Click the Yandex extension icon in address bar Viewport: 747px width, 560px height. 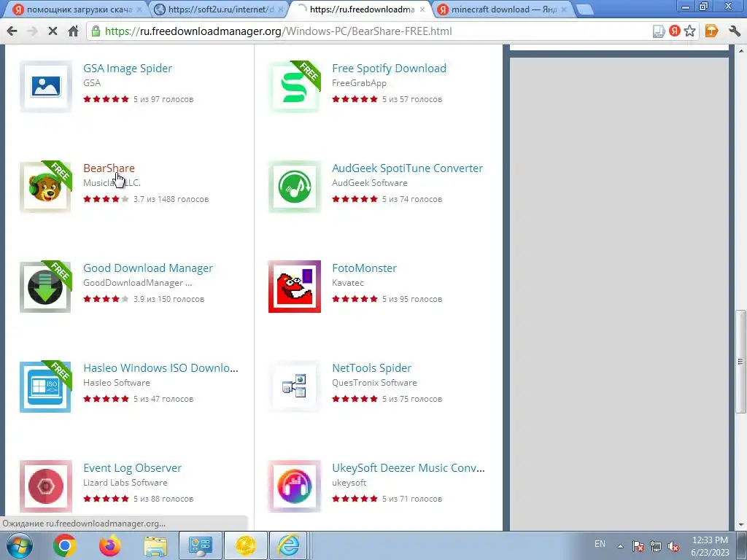point(674,31)
